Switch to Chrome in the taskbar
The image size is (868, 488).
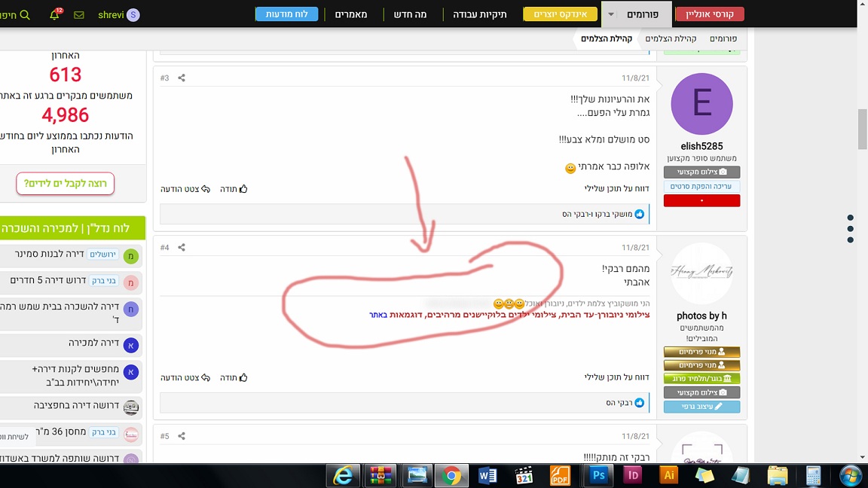point(452,475)
